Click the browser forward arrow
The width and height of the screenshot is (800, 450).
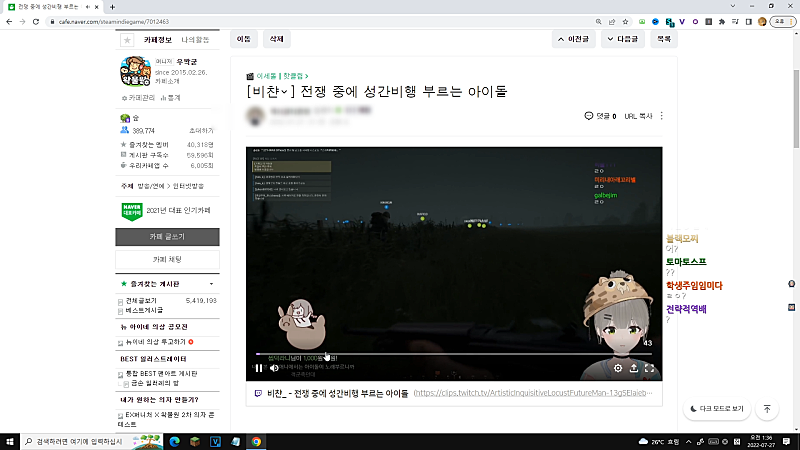[x=22, y=21]
